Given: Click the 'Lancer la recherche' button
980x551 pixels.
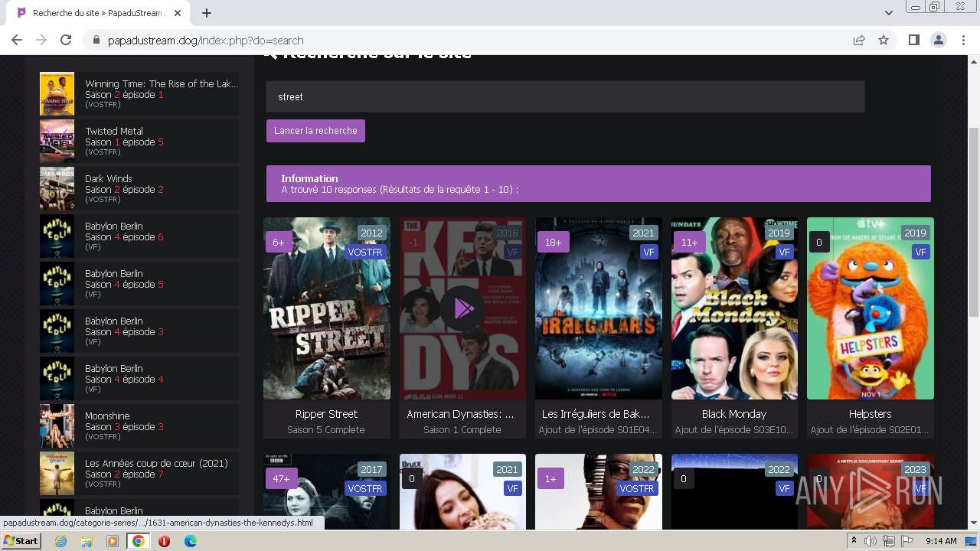Looking at the screenshot, I should pyautogui.click(x=315, y=131).
